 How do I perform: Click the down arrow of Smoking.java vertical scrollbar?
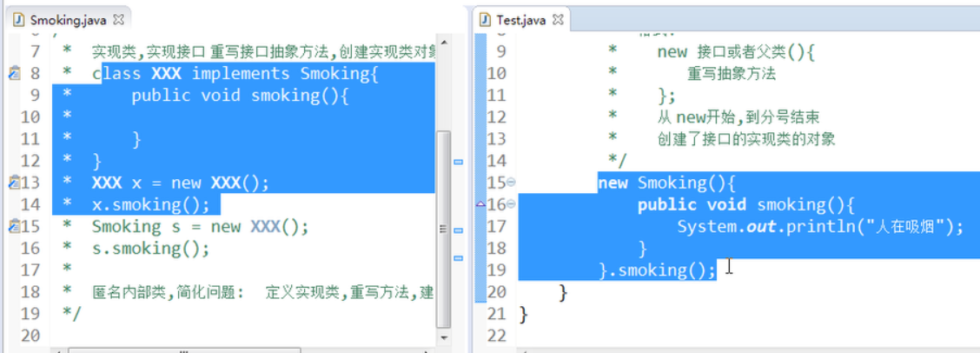pyautogui.click(x=444, y=337)
